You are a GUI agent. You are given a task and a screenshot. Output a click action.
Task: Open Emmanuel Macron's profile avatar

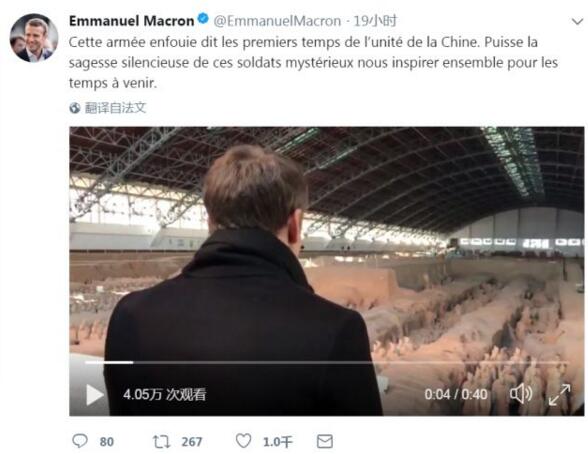point(34,37)
